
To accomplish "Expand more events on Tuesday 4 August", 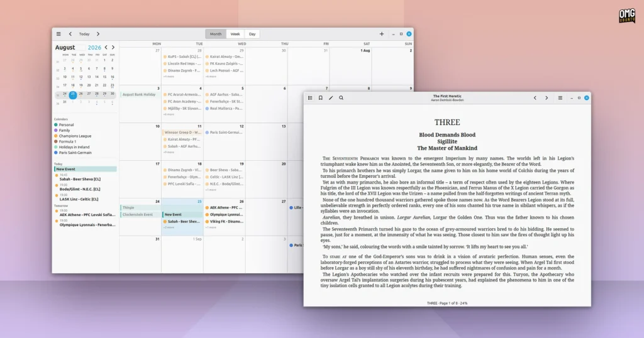I will [169, 114].
